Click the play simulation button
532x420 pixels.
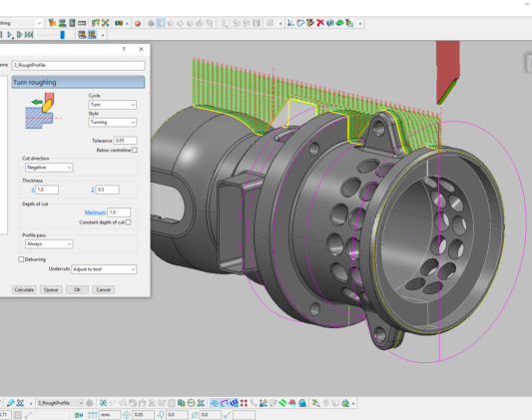[x=10, y=35]
